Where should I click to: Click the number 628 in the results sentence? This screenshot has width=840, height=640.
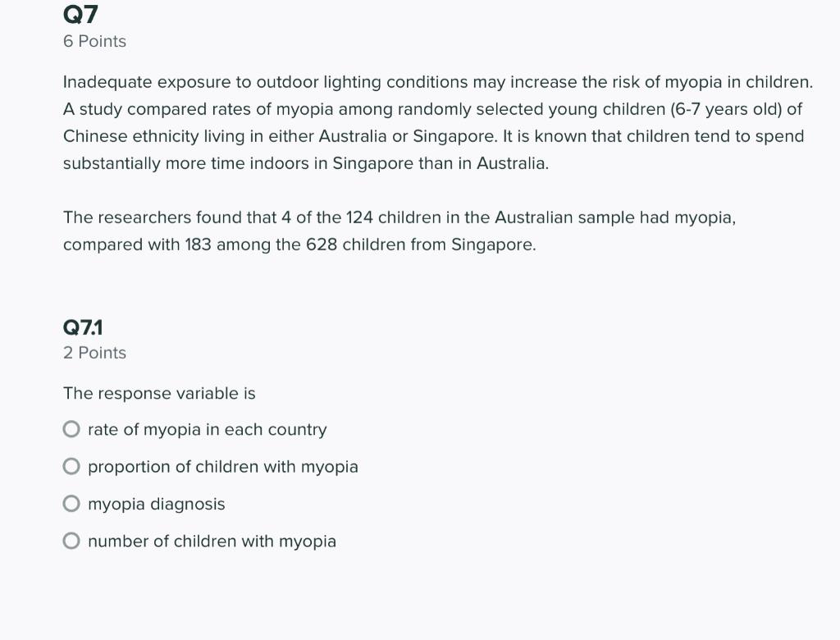(x=322, y=245)
